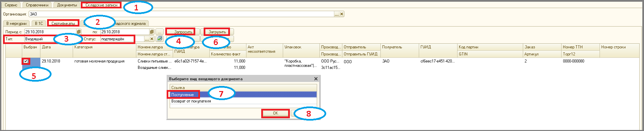Select the 0000-000080 ТТН number cell
Screen dimensions: 644x131
pos(581,61)
